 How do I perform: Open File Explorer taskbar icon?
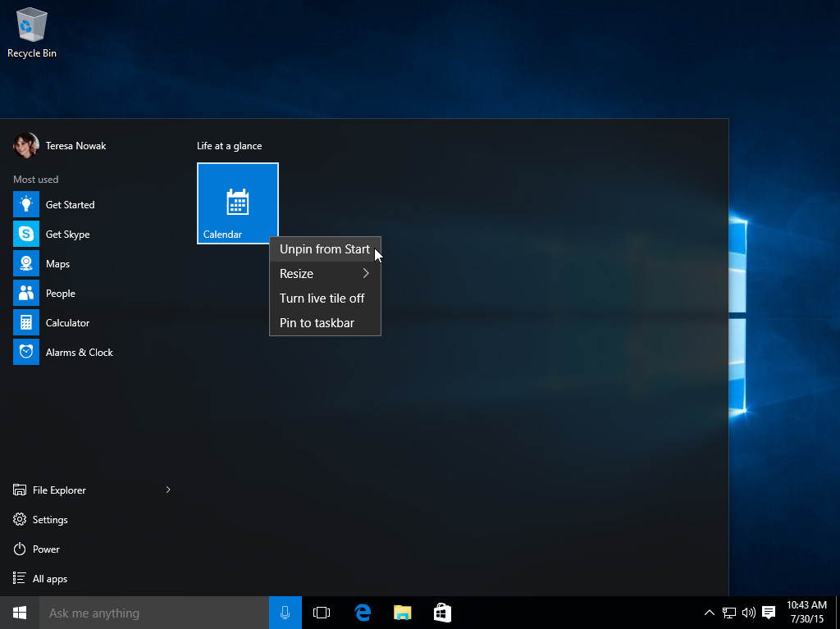coord(402,613)
